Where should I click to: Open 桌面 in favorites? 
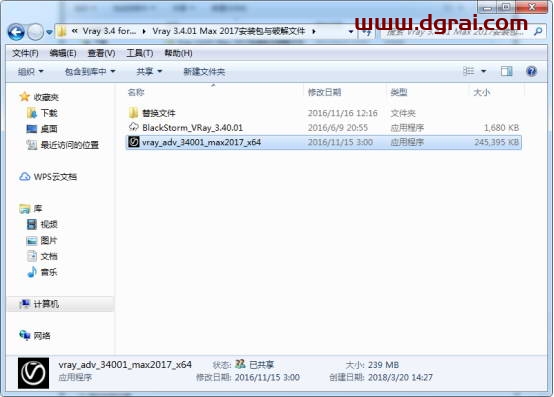click(x=49, y=129)
